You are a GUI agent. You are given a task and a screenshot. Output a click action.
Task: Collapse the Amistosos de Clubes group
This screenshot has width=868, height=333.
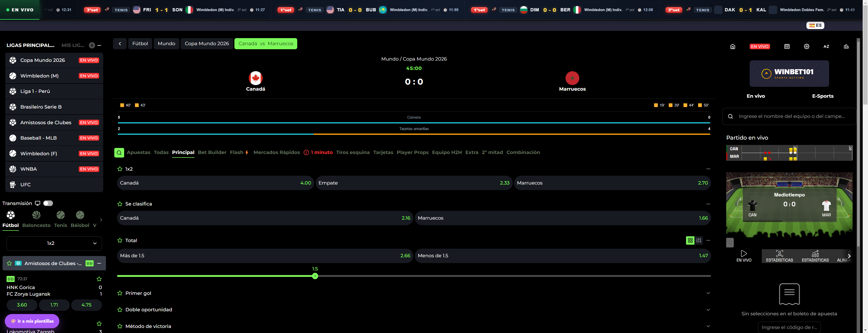pyautogui.click(x=99, y=264)
